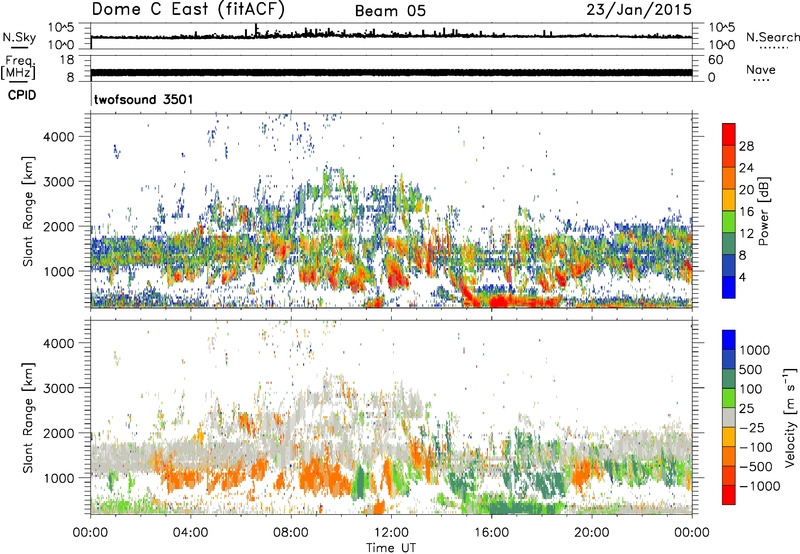Click the '-500' velocity colorbar label

[755, 467]
